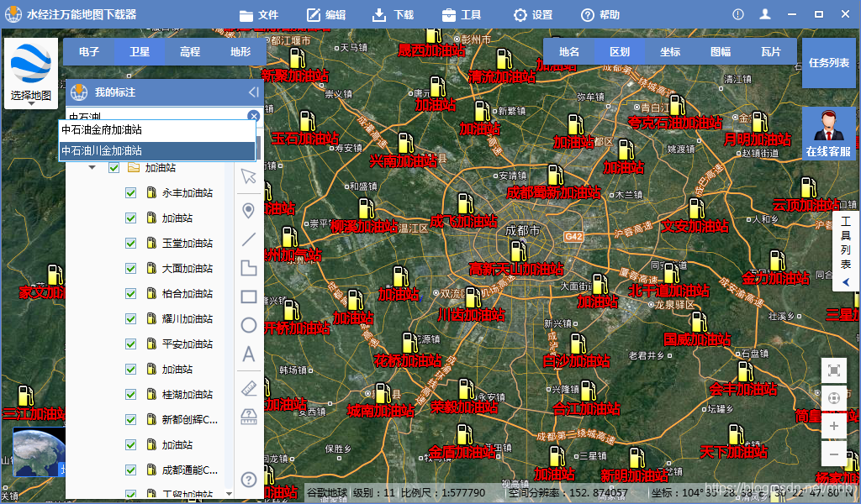Open the 设置 menu

pyautogui.click(x=532, y=15)
